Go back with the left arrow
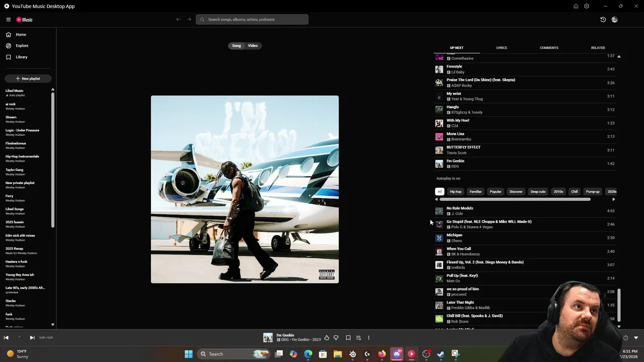This screenshot has width=644, height=362. 178,20
